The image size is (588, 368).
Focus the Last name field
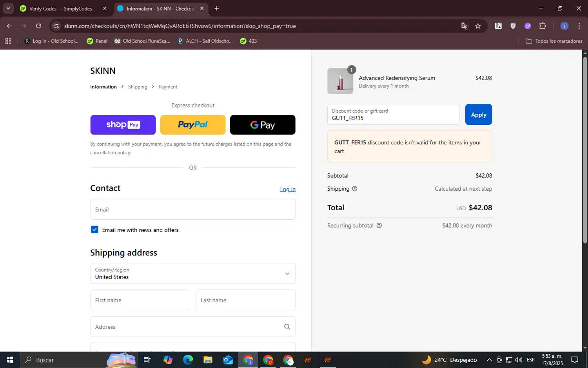pyautogui.click(x=246, y=300)
